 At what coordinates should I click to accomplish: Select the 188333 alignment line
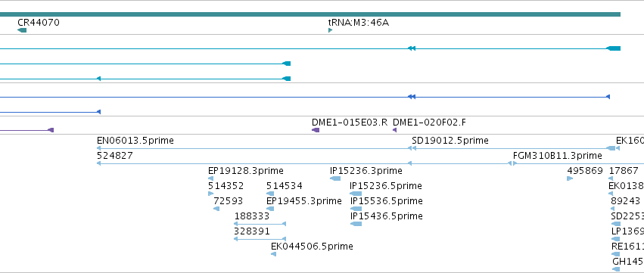[x=260, y=224]
